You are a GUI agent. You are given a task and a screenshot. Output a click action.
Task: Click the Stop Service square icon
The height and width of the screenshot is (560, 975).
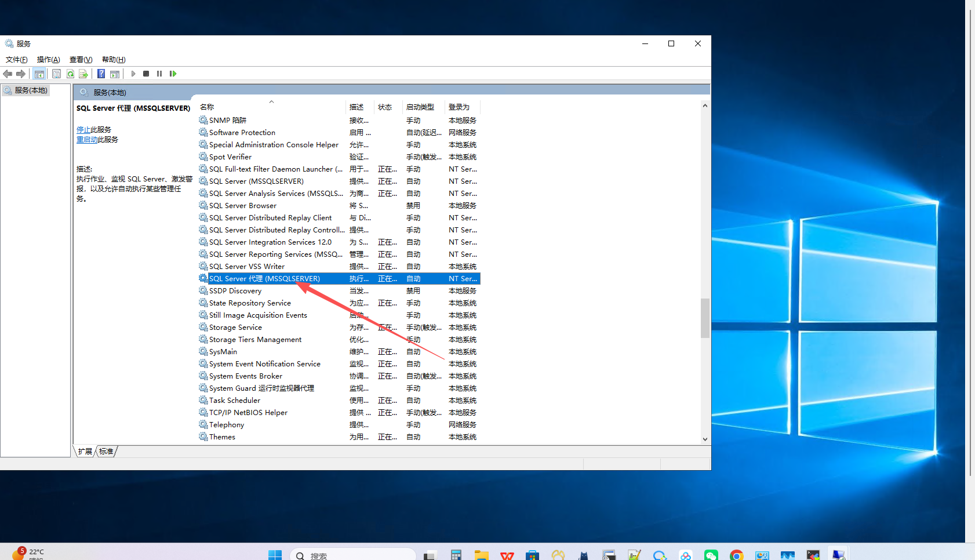pyautogui.click(x=146, y=74)
